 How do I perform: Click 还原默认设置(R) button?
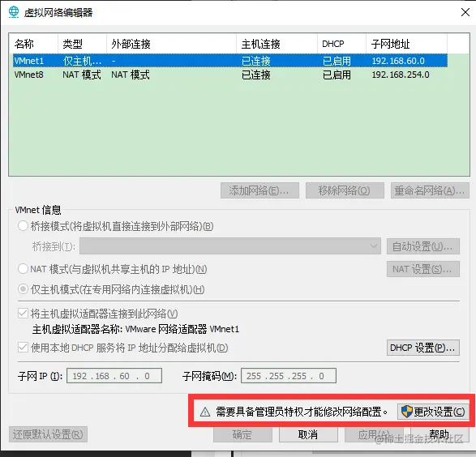(48, 434)
